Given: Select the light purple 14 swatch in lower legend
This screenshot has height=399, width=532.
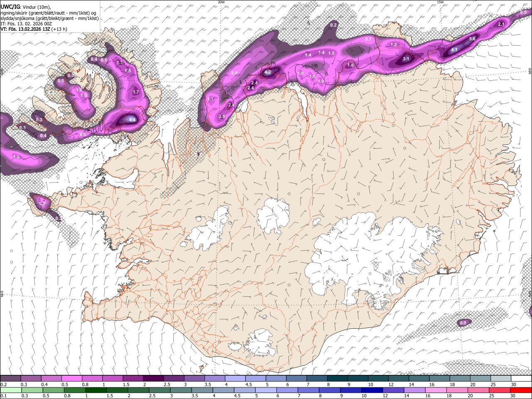Looking at the screenshot, I should tap(415, 390).
